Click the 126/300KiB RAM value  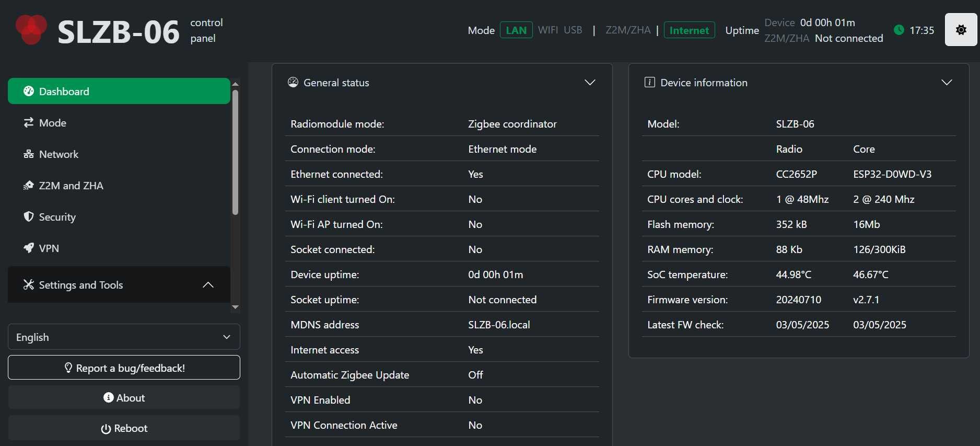(x=879, y=249)
